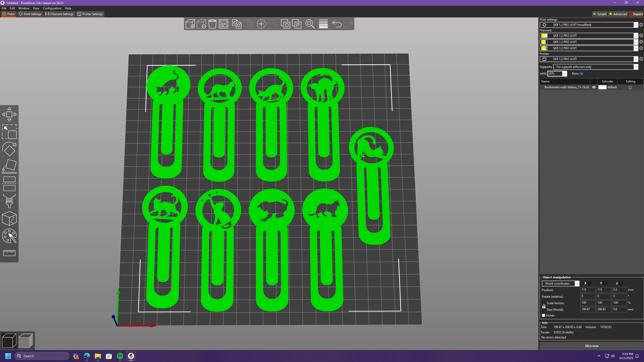This screenshot has width=644, height=362.
Task: Click the Slice now button
Action: pyautogui.click(x=591, y=346)
